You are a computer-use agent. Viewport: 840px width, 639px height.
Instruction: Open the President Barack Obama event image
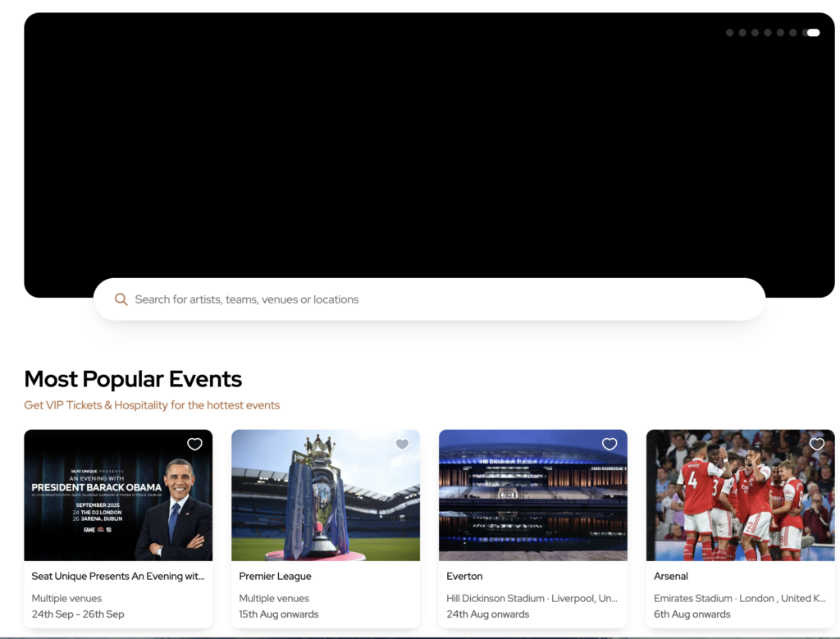click(118, 500)
